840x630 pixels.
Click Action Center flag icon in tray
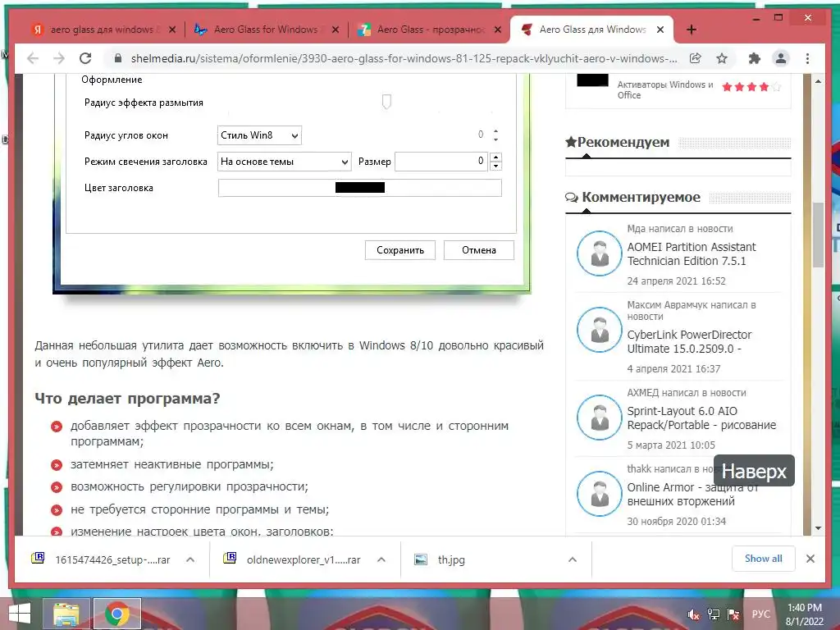pyautogui.click(x=733, y=614)
